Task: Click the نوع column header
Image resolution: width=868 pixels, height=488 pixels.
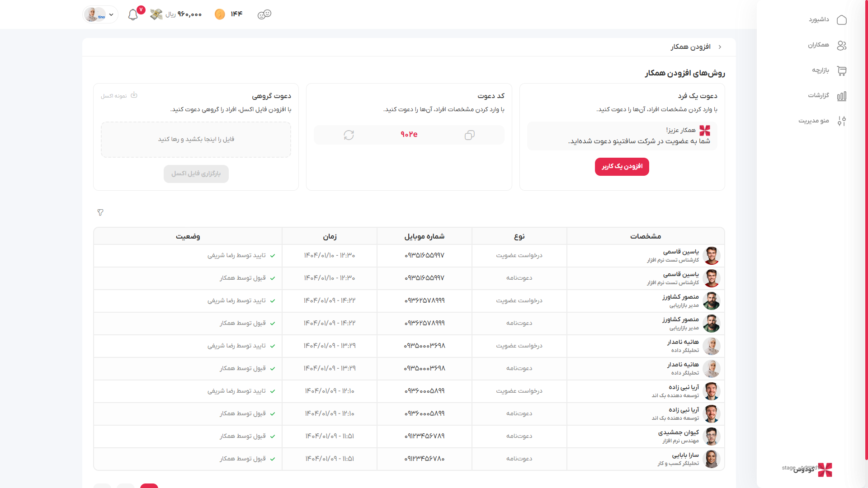Action: click(519, 236)
